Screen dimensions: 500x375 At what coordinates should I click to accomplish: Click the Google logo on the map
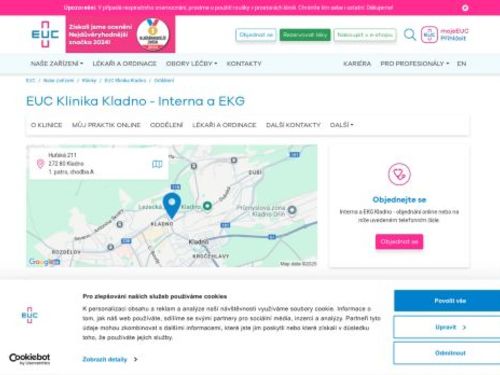point(44,262)
